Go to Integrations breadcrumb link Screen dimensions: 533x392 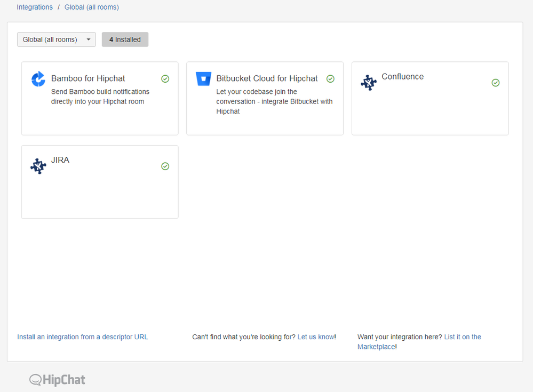coord(35,7)
